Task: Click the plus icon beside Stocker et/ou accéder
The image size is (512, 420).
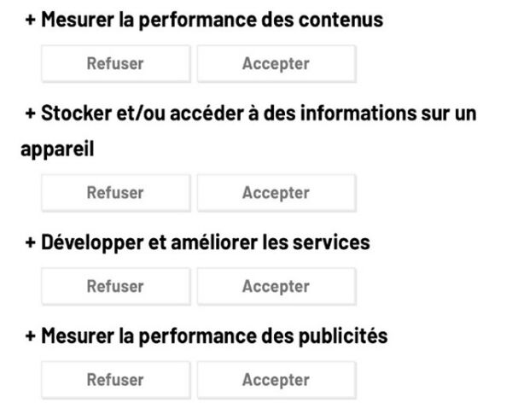Action: pos(31,114)
